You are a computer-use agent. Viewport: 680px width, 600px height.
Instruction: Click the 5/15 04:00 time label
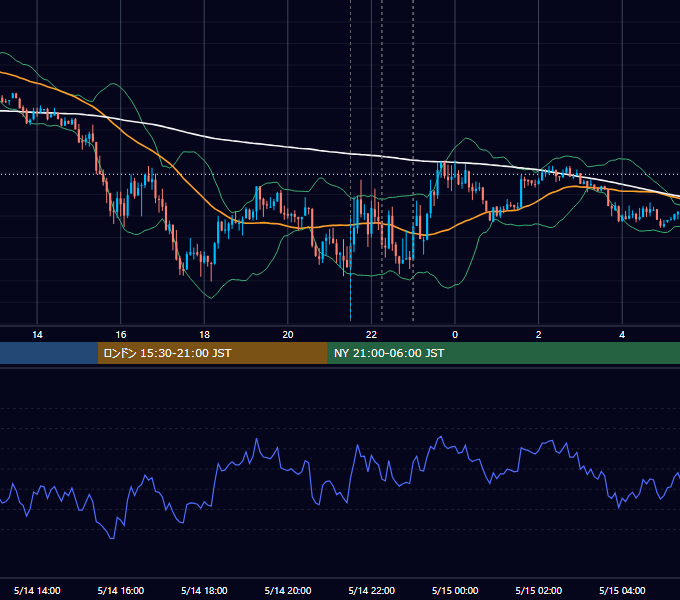pyautogui.click(x=622, y=590)
